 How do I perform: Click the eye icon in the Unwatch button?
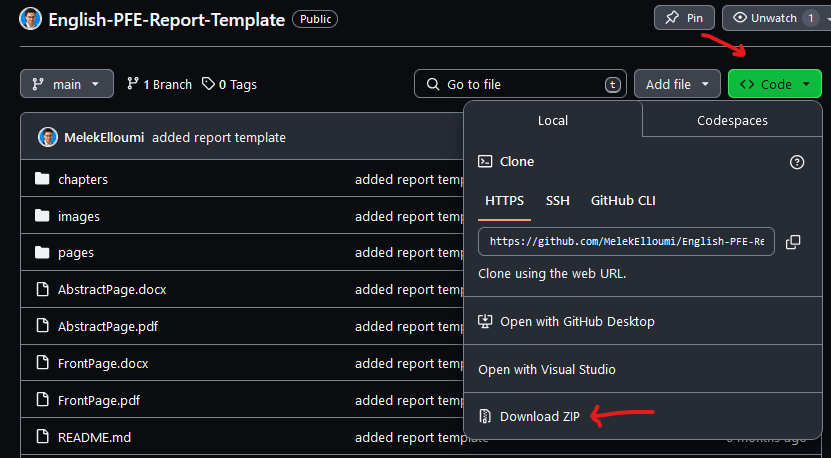tap(740, 17)
